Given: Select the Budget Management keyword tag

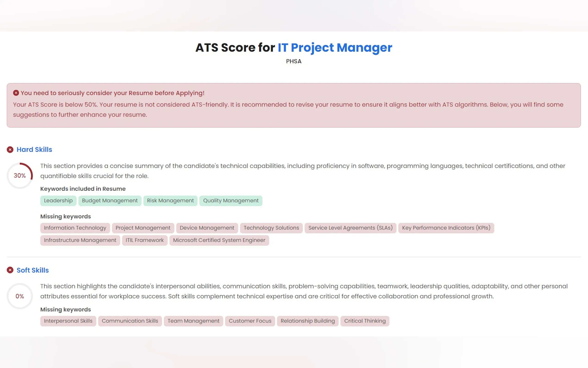Looking at the screenshot, I should (110, 200).
